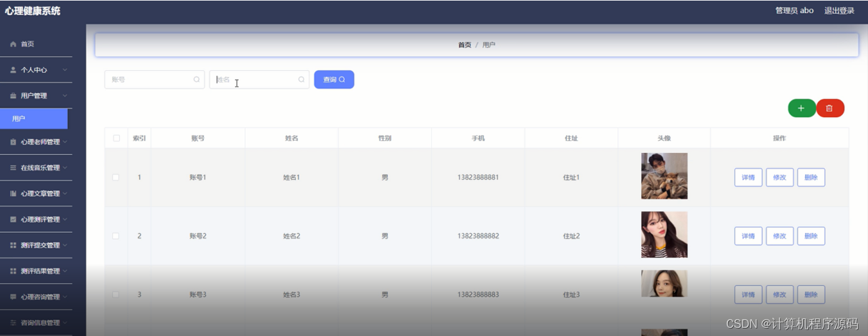Screen dimensions: 868x336
Task: Check the checkbox for row 账号3
Action: tap(116, 294)
